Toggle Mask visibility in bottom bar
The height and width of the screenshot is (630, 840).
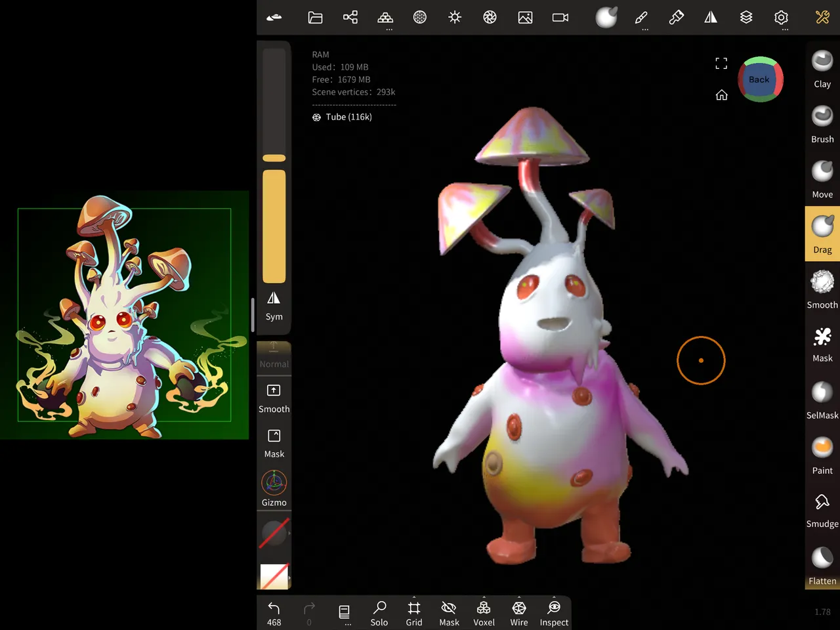(449, 614)
